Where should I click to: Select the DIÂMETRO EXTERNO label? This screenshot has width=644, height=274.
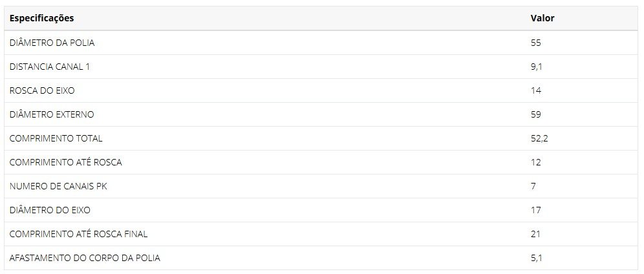(x=52, y=114)
